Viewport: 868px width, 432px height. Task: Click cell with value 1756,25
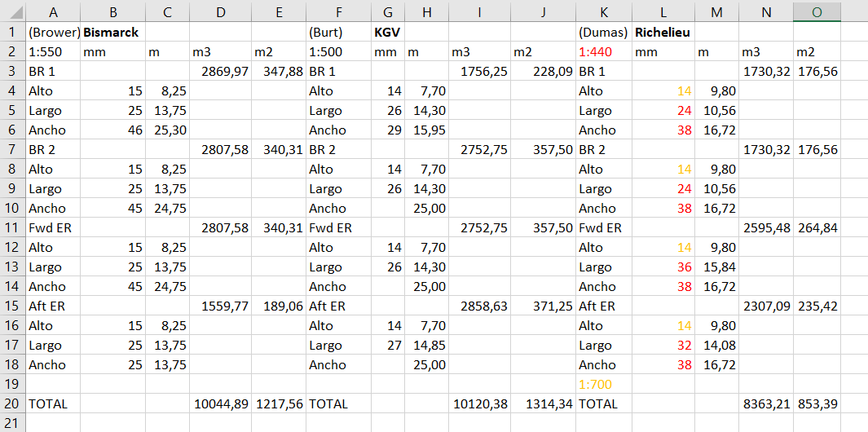coord(479,72)
